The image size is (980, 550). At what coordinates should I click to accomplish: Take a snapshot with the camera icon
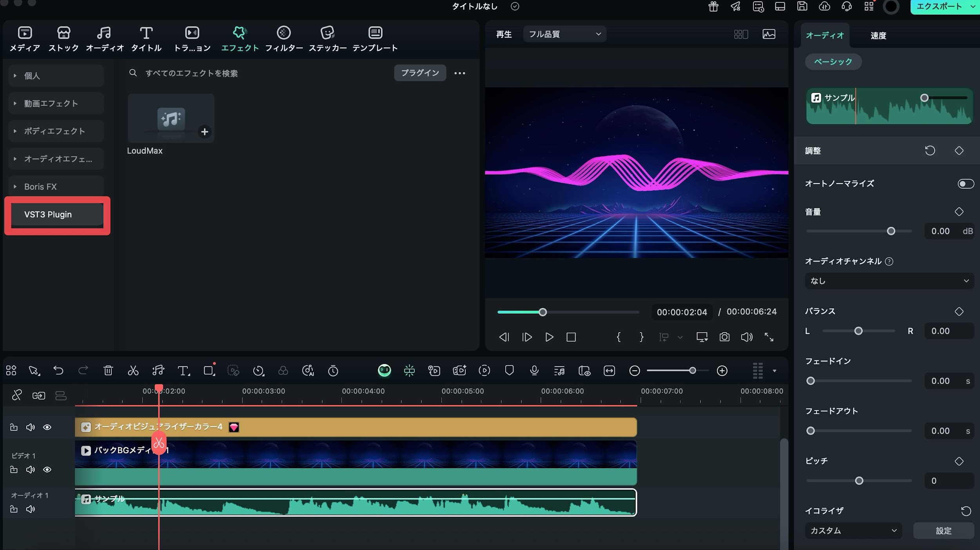tap(724, 337)
